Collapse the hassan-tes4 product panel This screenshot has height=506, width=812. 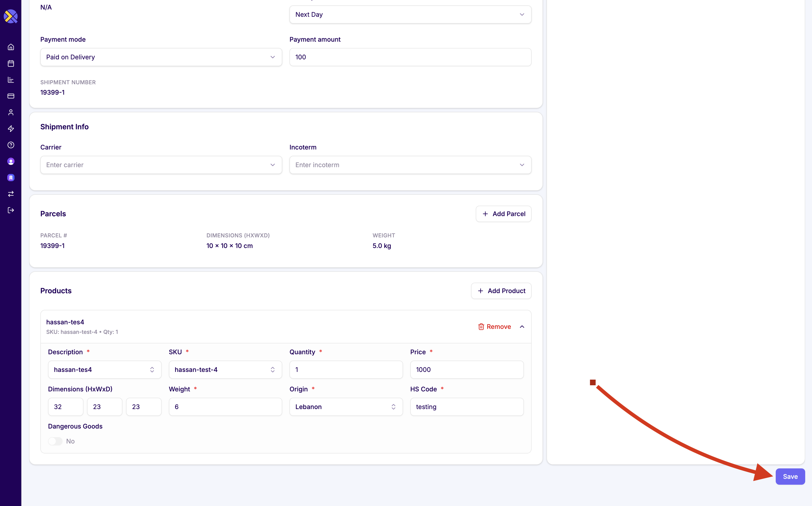click(522, 327)
